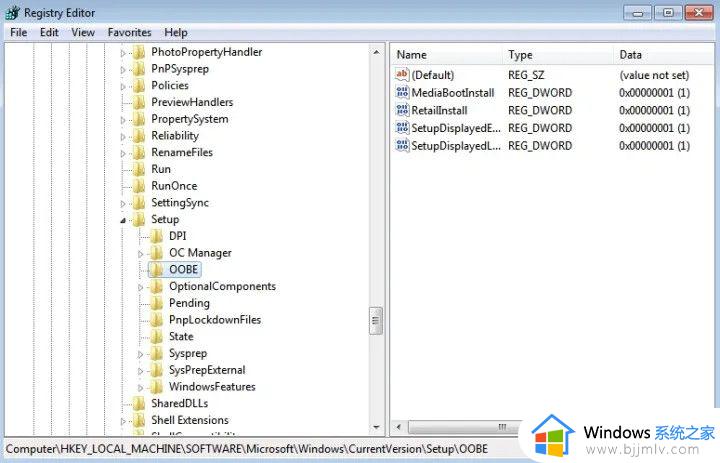This screenshot has width=720, height=463.
Task: Expand the OptionalComponents key
Action: coord(141,288)
